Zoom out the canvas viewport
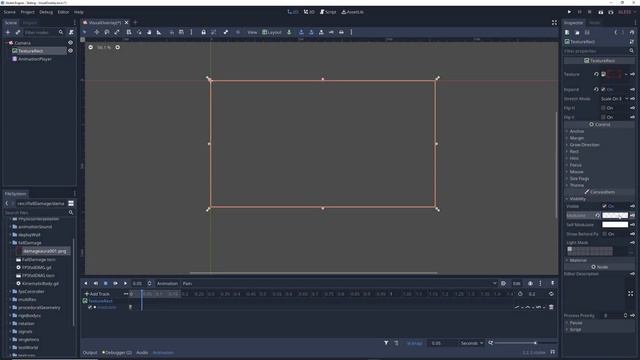 tap(91, 47)
